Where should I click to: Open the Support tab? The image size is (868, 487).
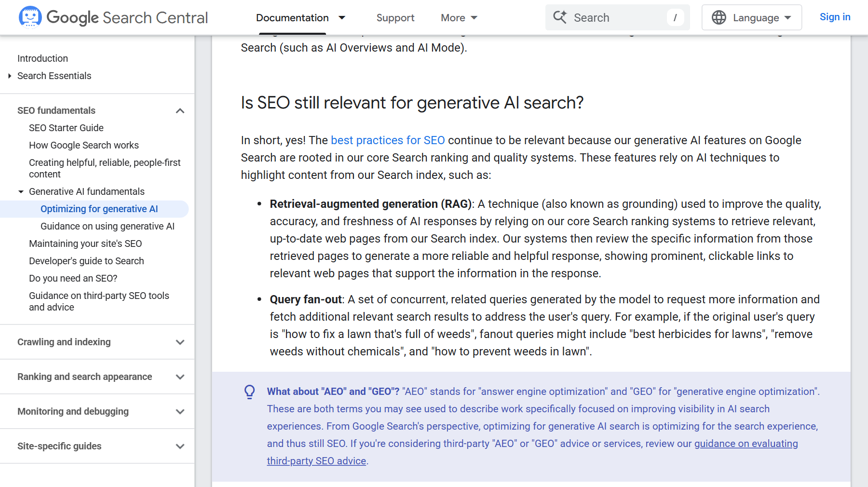coord(395,18)
